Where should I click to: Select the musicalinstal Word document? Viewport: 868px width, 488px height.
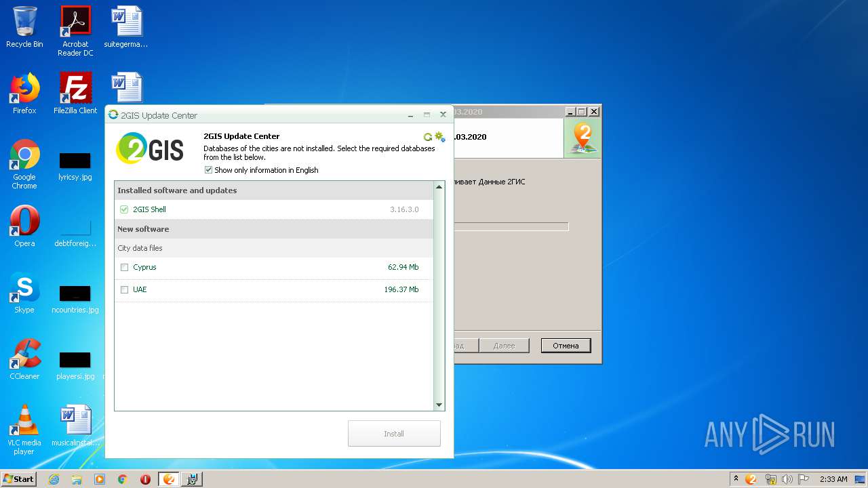[x=75, y=426]
